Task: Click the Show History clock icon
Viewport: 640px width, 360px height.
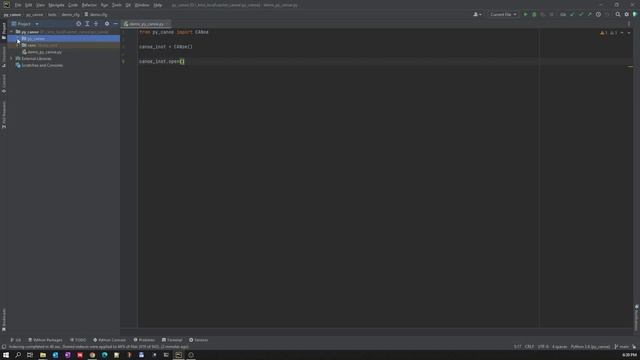Action: [x=598, y=14]
